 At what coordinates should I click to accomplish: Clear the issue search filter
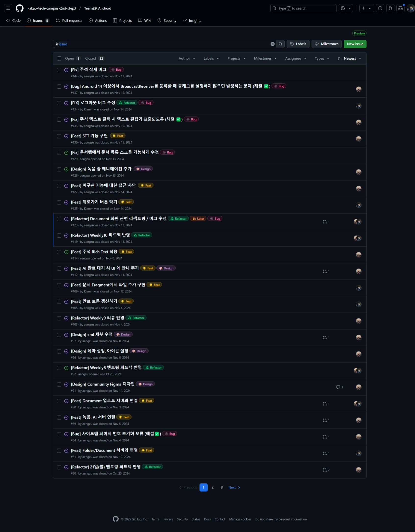[272, 44]
